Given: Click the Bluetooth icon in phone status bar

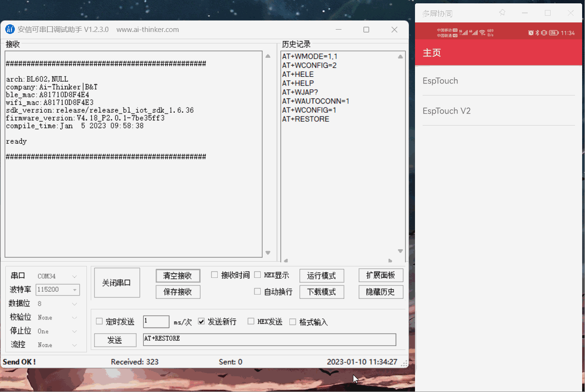Looking at the screenshot, I should pos(537,33).
